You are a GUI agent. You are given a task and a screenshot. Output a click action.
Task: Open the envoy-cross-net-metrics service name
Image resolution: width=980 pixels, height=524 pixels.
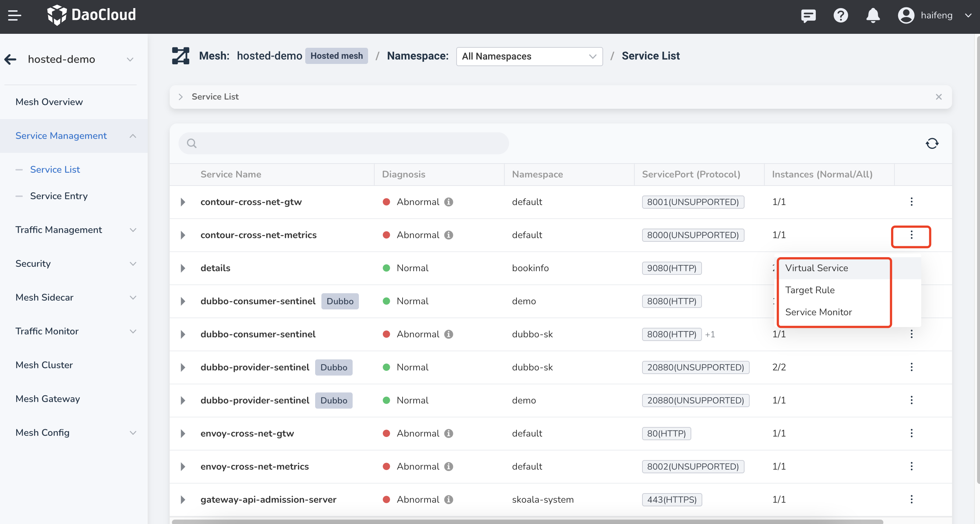pos(255,467)
